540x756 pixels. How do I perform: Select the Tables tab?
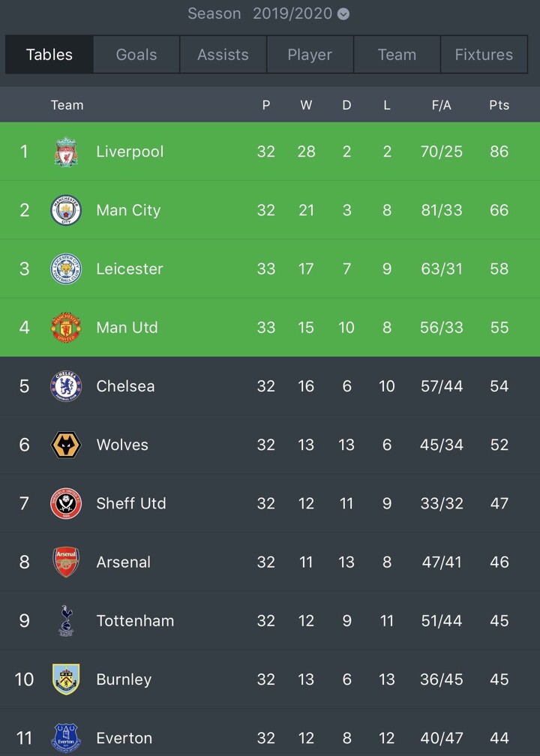tap(49, 55)
